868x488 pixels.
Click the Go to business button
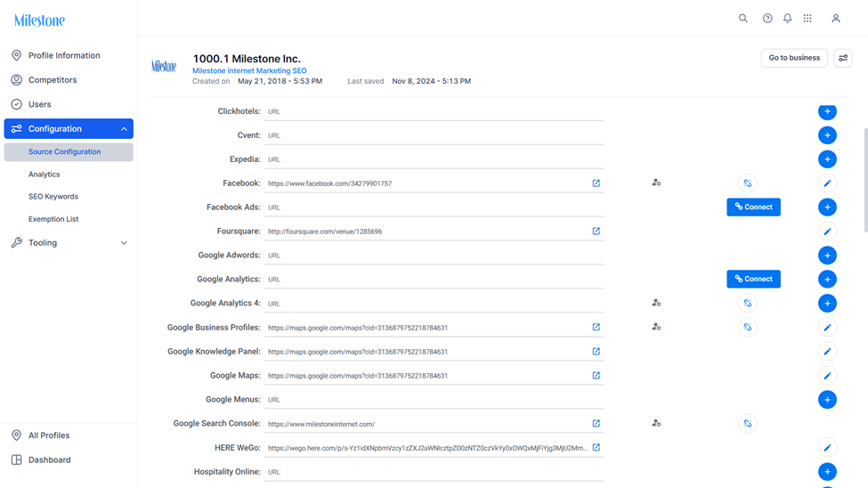794,58
